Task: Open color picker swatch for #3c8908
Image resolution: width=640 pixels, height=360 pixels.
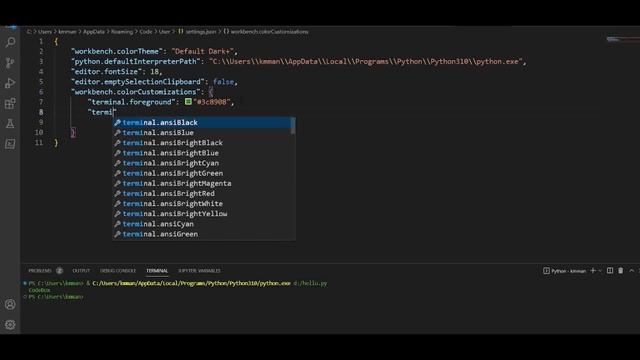Action: pos(188,102)
